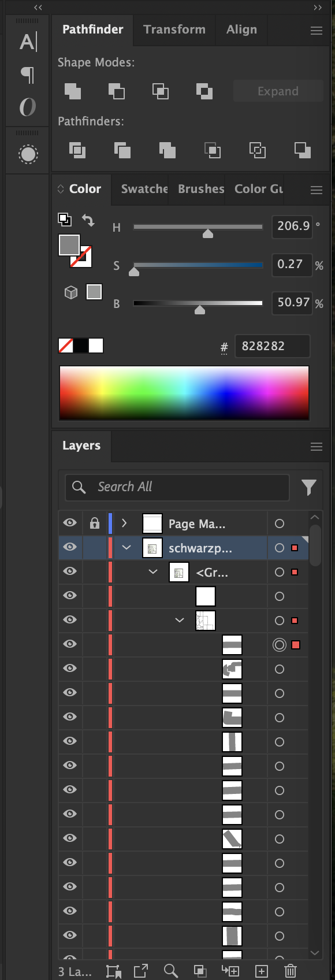The image size is (335, 980).
Task: Unlock the Page Ma... layer
Action: tap(95, 524)
